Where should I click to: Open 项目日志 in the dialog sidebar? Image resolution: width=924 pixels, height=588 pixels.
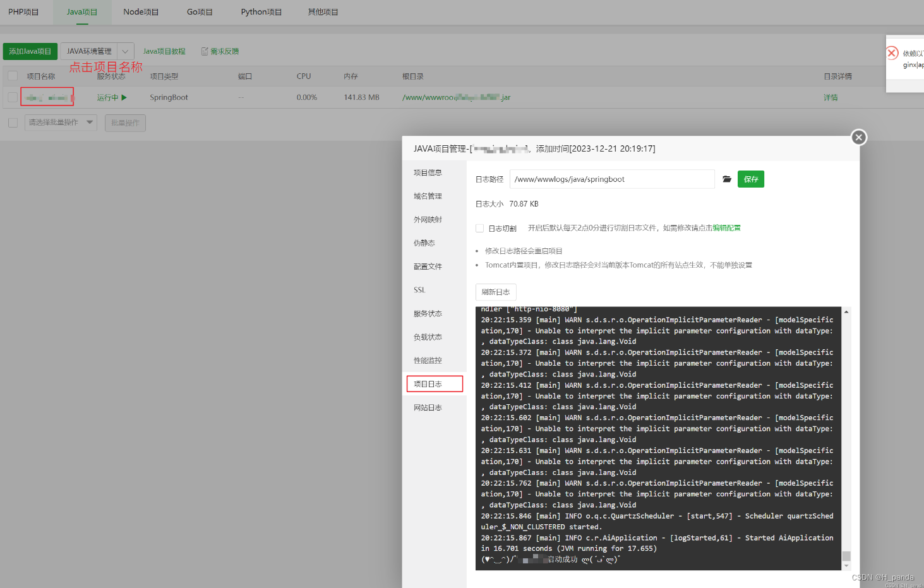435,384
